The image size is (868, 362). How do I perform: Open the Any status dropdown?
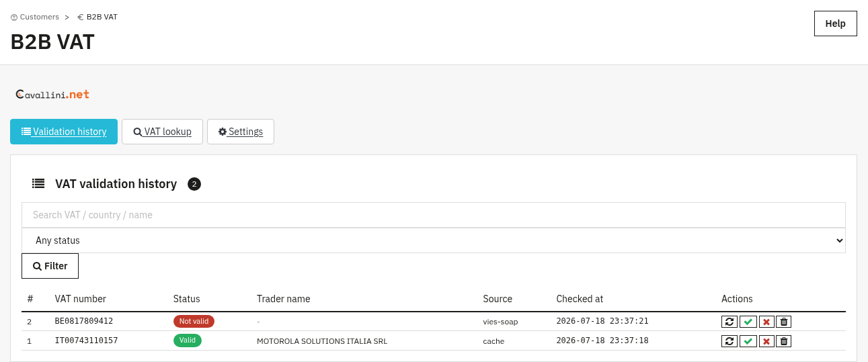tap(434, 240)
